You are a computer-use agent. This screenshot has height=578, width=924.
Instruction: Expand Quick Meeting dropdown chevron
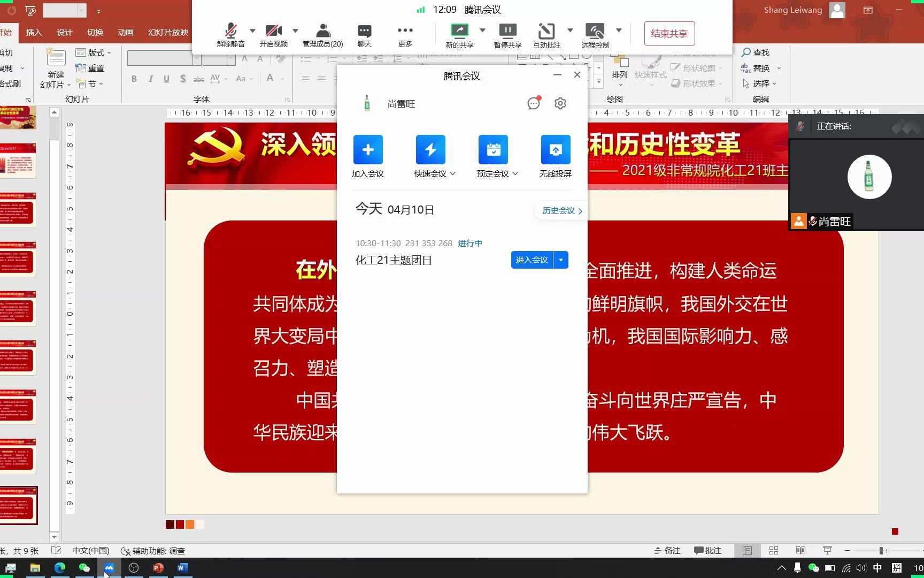point(453,173)
